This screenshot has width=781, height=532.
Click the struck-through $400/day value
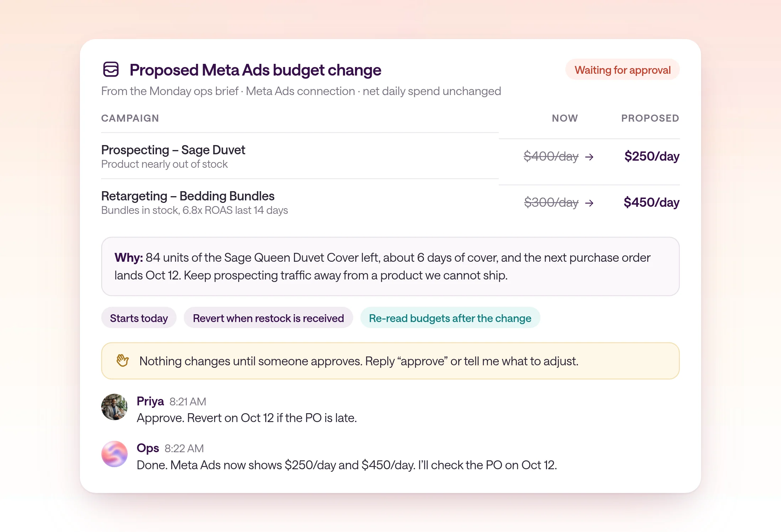tap(551, 156)
